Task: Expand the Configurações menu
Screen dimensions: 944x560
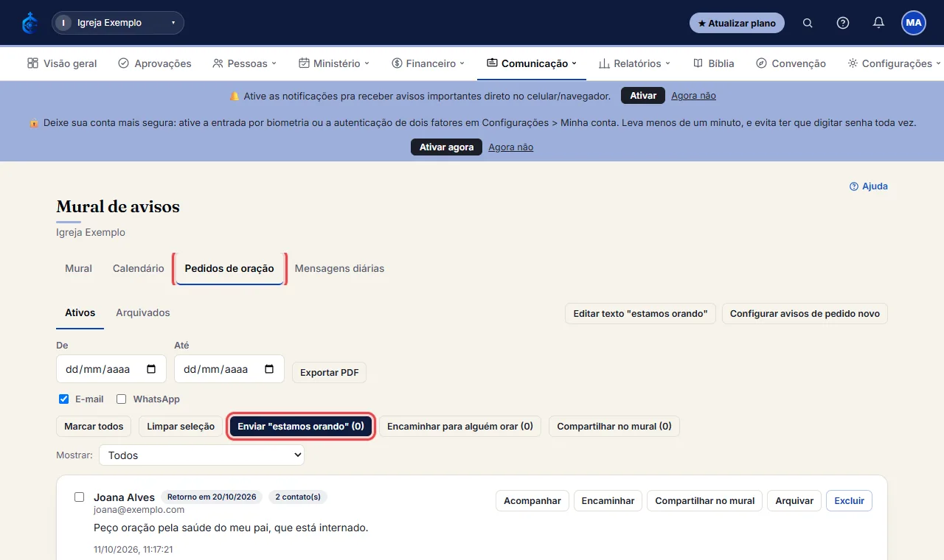Action: pos(895,63)
